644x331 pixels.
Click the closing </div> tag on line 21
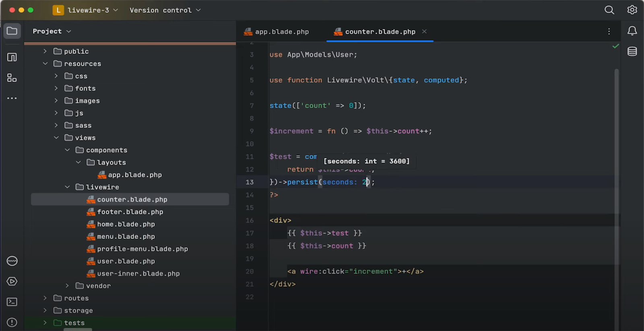[283, 284]
